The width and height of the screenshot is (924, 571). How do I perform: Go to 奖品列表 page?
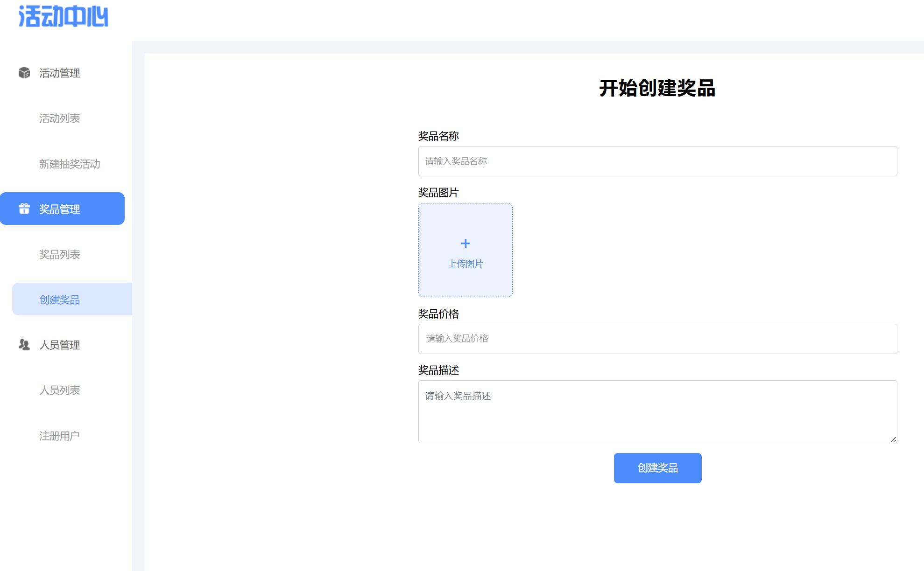60,255
